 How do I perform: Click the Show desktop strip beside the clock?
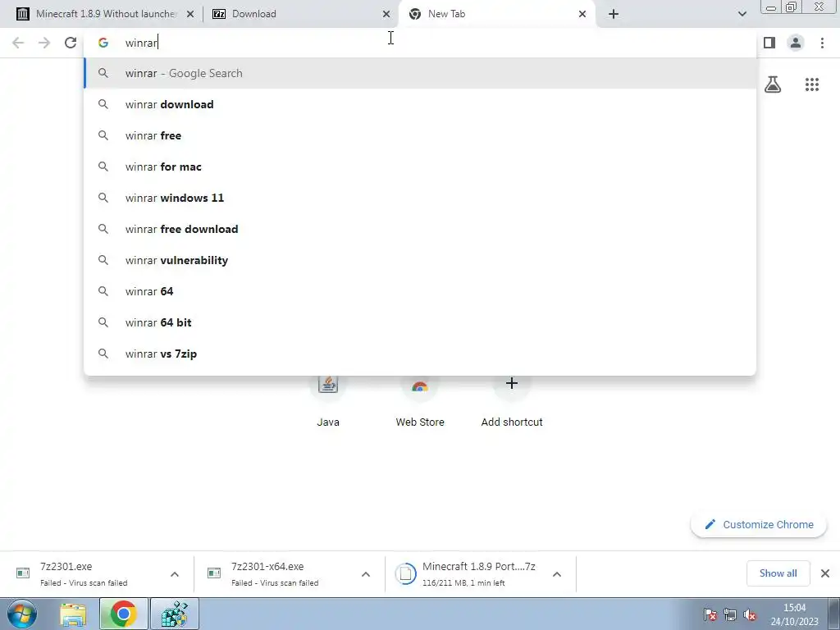(x=834, y=614)
